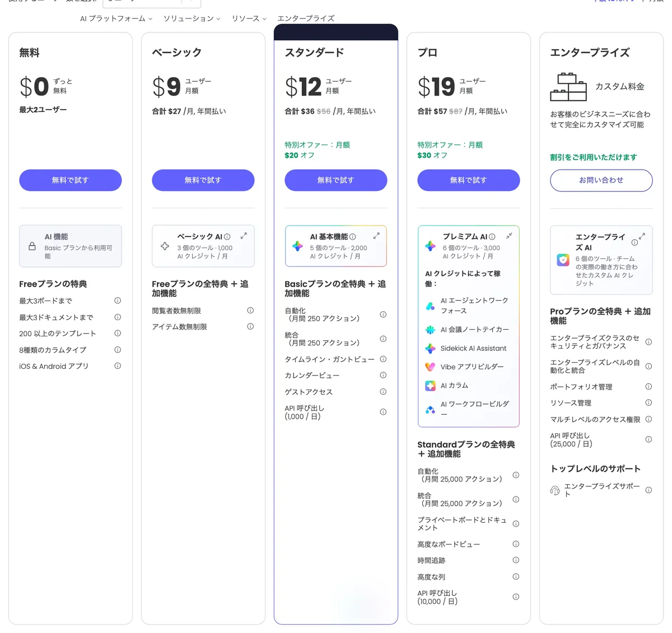Click info icon beside 高度な列
The width and height of the screenshot is (672, 633).
tap(516, 576)
